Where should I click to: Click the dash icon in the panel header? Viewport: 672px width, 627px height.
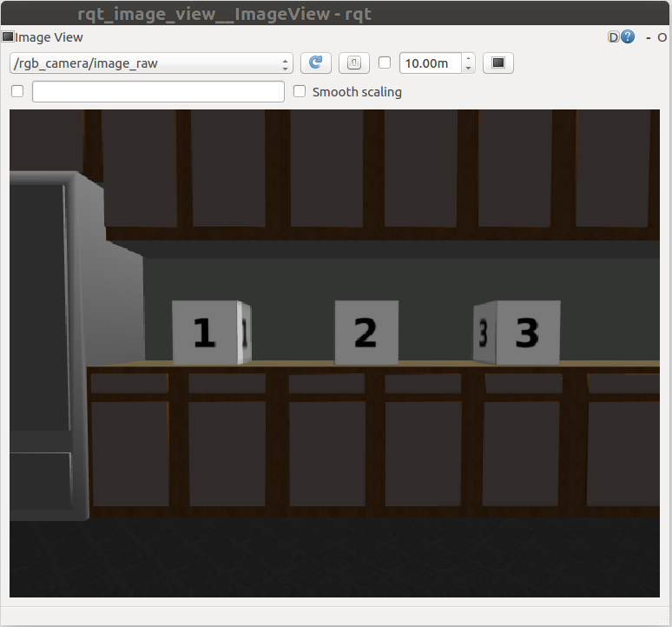pos(649,37)
